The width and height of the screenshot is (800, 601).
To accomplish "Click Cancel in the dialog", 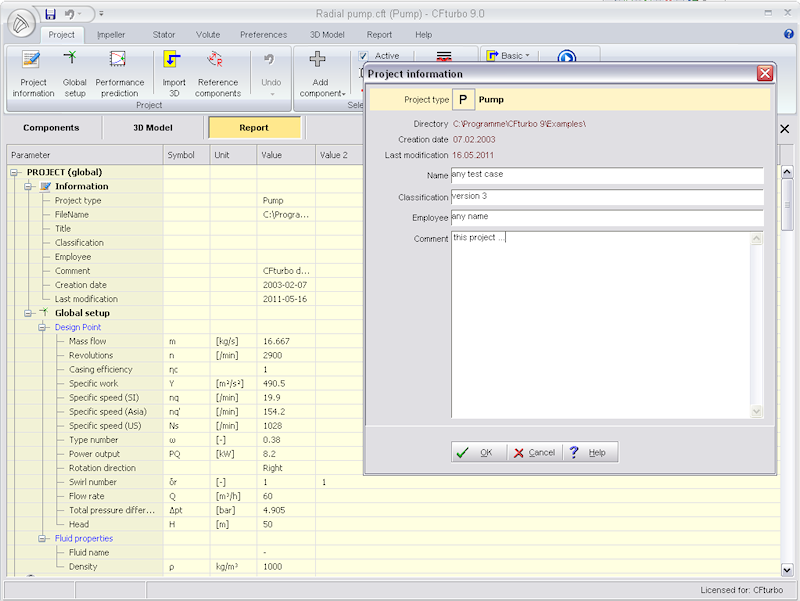I will point(534,453).
